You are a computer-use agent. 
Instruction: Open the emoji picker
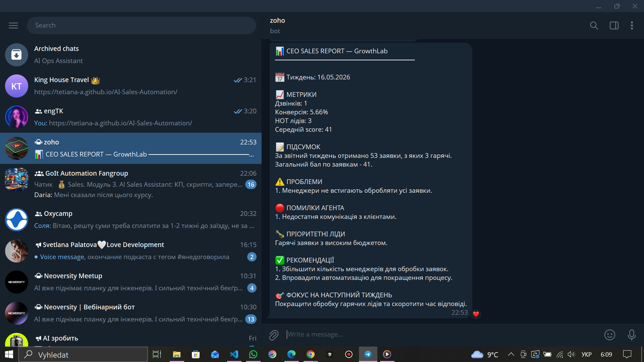tap(610, 335)
